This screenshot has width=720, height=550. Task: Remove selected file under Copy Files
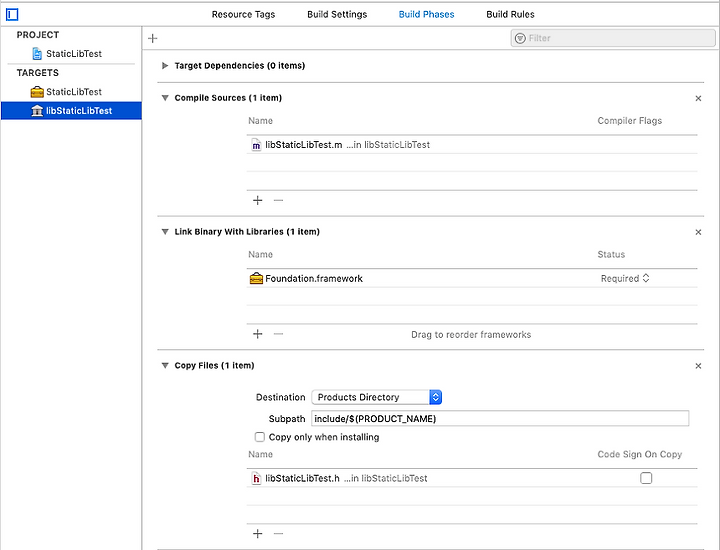point(278,533)
